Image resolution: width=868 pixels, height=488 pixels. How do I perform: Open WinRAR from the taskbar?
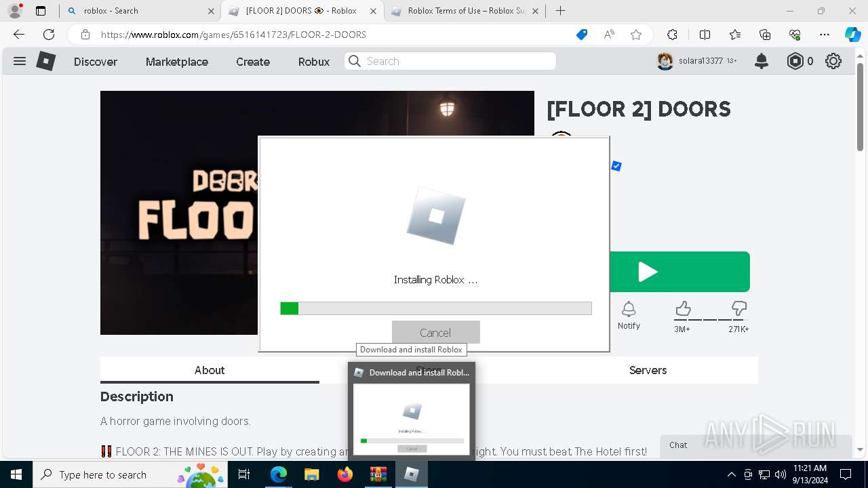coord(378,474)
